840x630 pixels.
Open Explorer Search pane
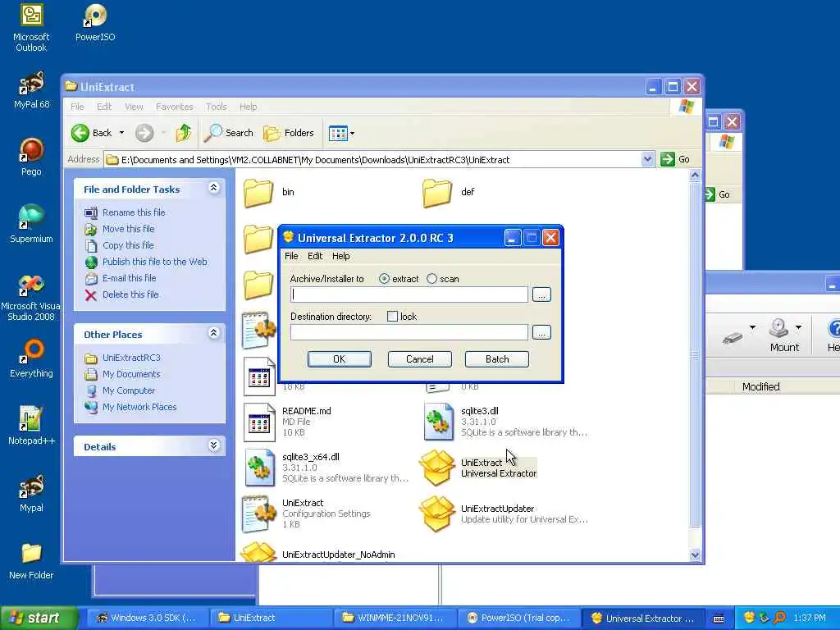click(x=229, y=133)
